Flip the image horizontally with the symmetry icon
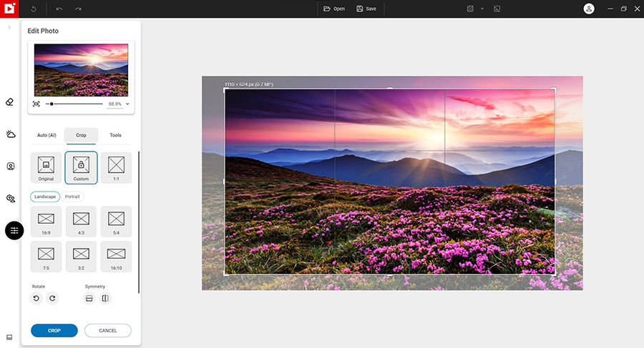The image size is (644, 348). 105,298
